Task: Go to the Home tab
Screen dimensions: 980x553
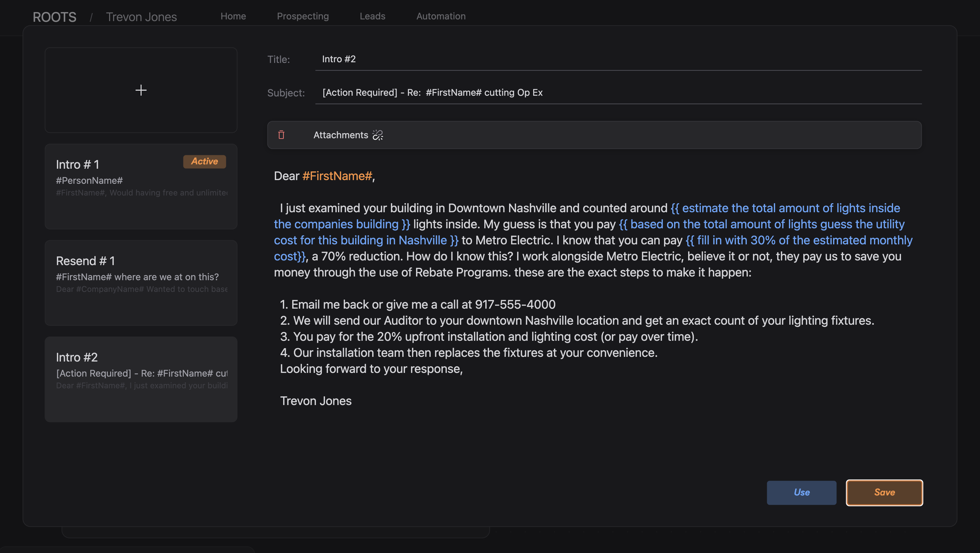Action: tap(233, 16)
